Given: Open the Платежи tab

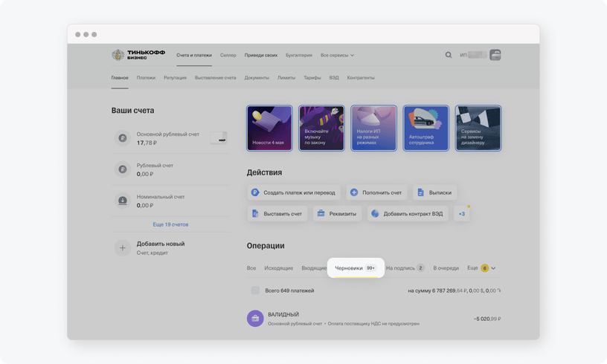Looking at the screenshot, I should (x=146, y=78).
